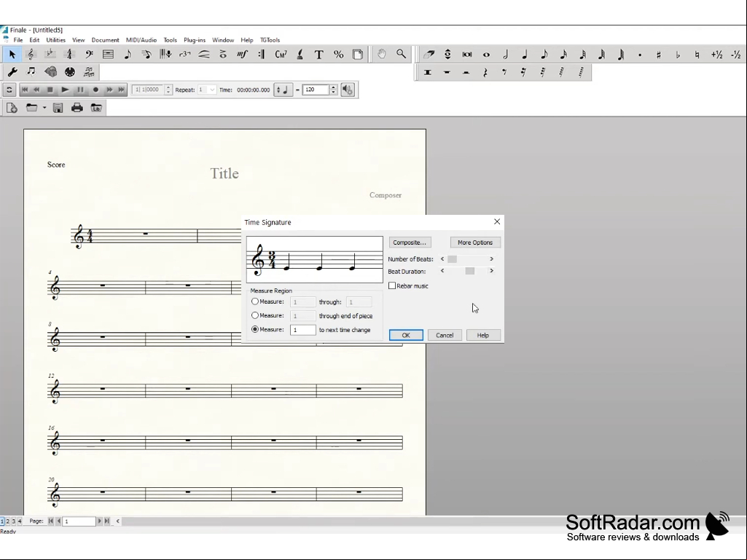Open the File menu

tap(18, 40)
